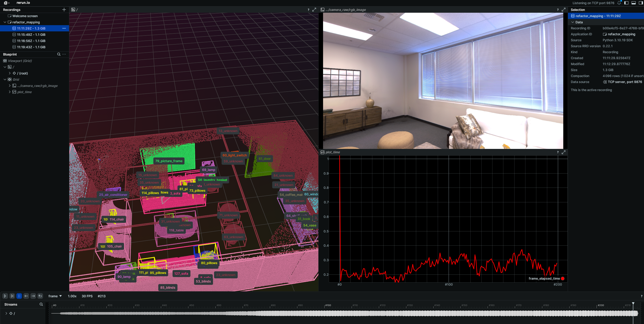Toggle the Pause playback button

click(x=19, y=296)
